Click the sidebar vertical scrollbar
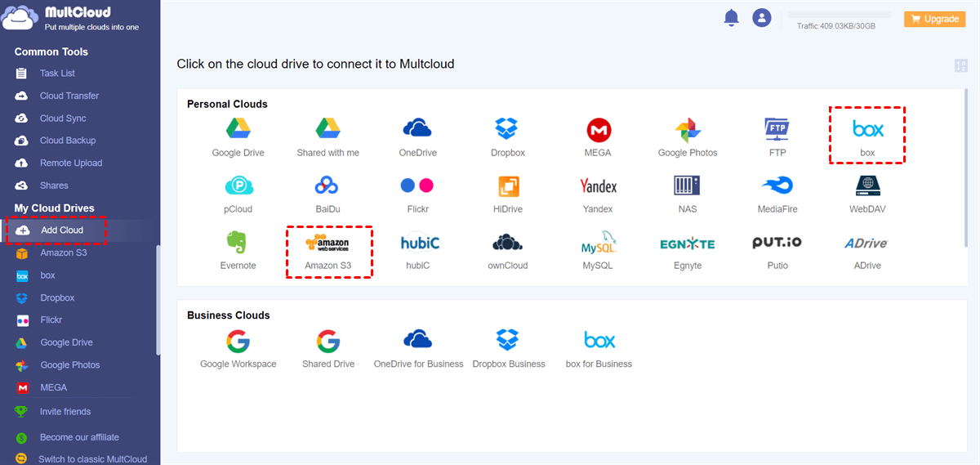Viewport: 980px width, 465px height. point(158,298)
